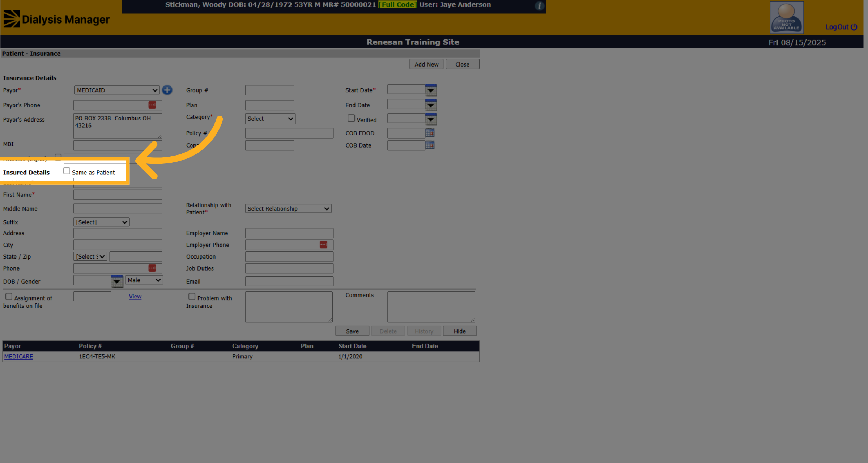Open the End Date calendar picker

tap(431, 105)
